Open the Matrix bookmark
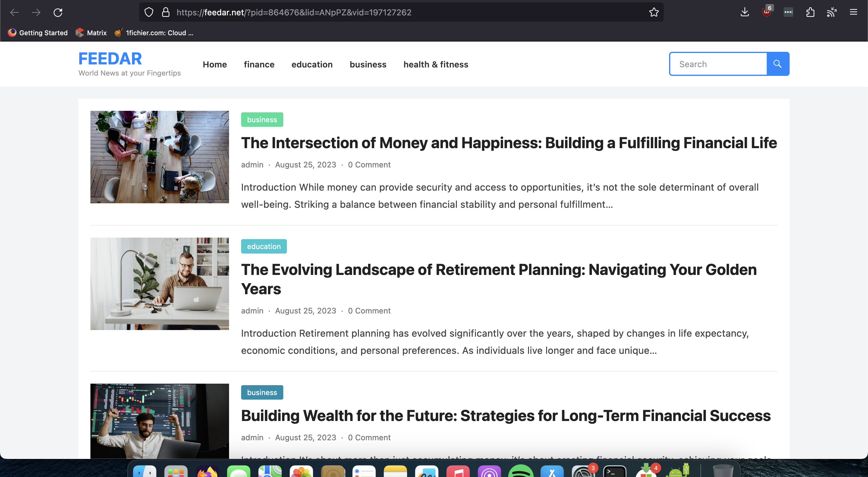 (x=91, y=33)
